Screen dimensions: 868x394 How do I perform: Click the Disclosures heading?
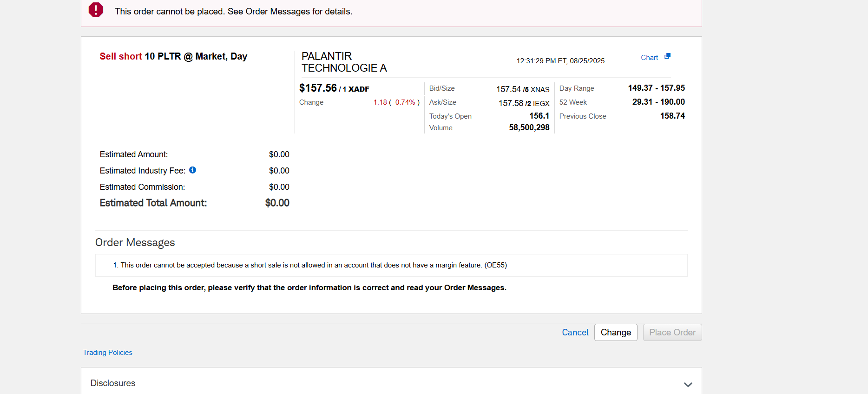click(113, 383)
